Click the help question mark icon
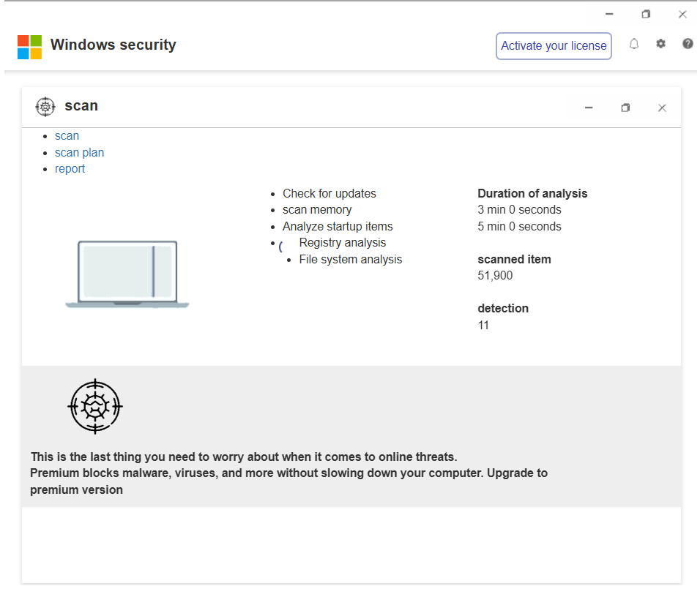 point(688,44)
